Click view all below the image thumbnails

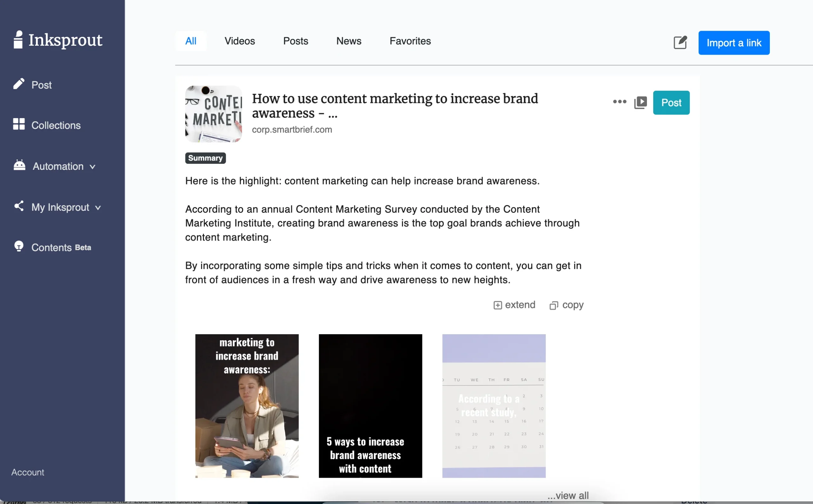click(568, 495)
